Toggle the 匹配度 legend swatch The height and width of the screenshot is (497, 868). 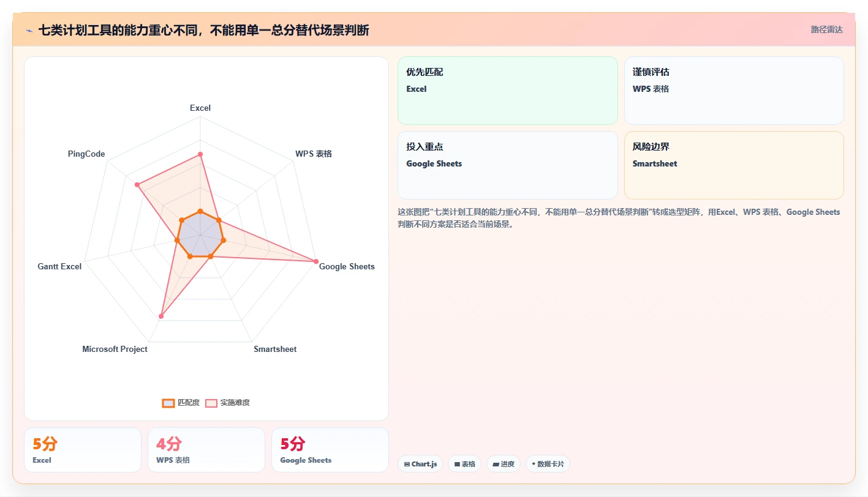point(168,403)
